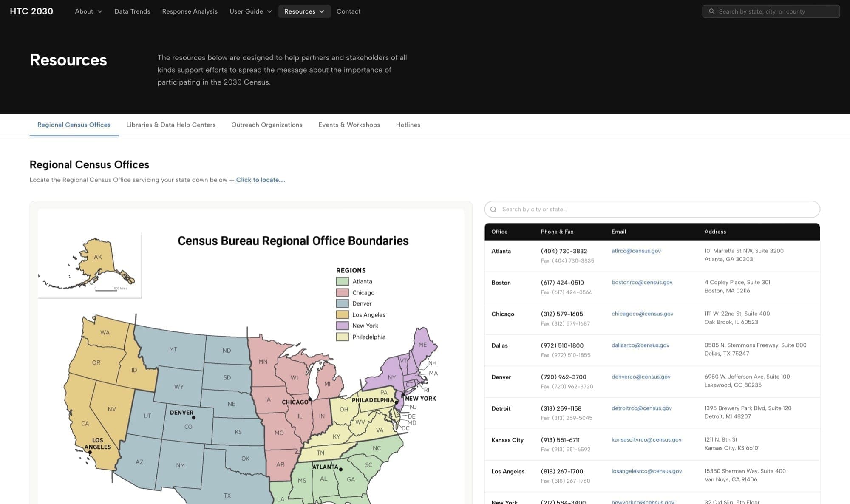The height and width of the screenshot is (504, 850).
Task: Click address 15350 Sherman Way, Suite 400
Action: pyautogui.click(x=745, y=471)
